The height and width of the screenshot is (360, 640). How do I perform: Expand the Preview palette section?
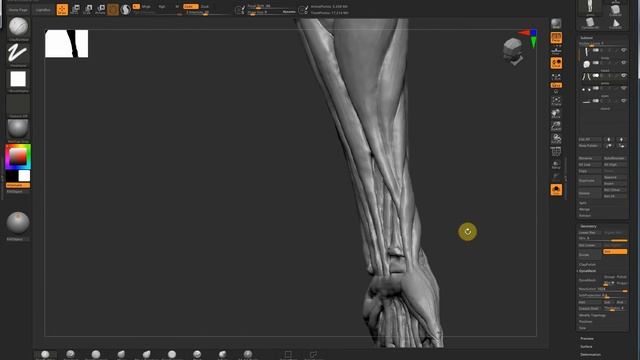pyautogui.click(x=587, y=339)
